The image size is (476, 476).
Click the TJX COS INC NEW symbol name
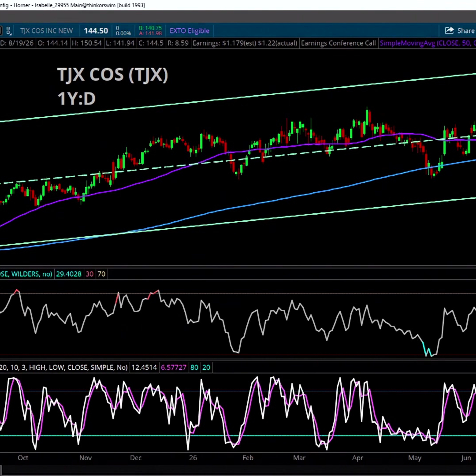[x=46, y=31]
